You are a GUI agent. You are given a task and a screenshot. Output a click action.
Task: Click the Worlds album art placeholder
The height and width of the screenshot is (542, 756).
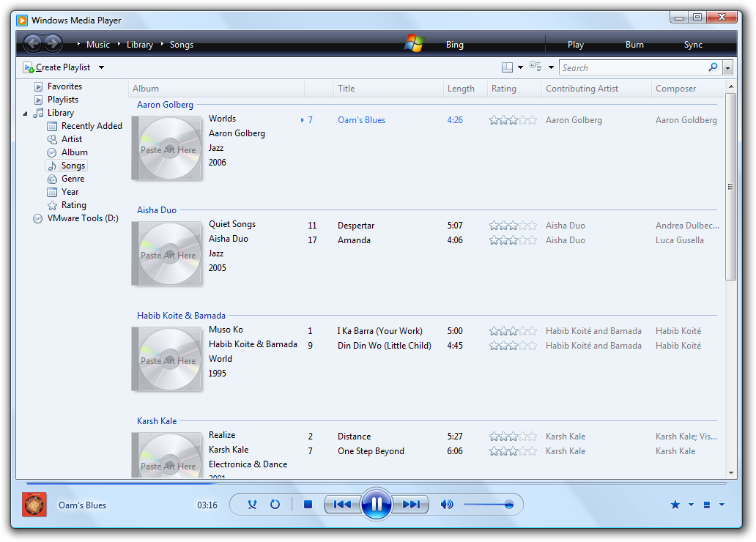[167, 149]
